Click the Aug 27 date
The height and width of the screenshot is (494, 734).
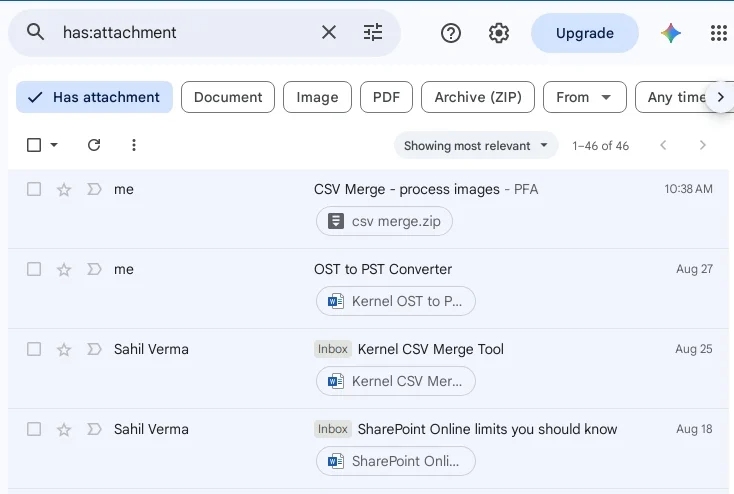click(694, 269)
